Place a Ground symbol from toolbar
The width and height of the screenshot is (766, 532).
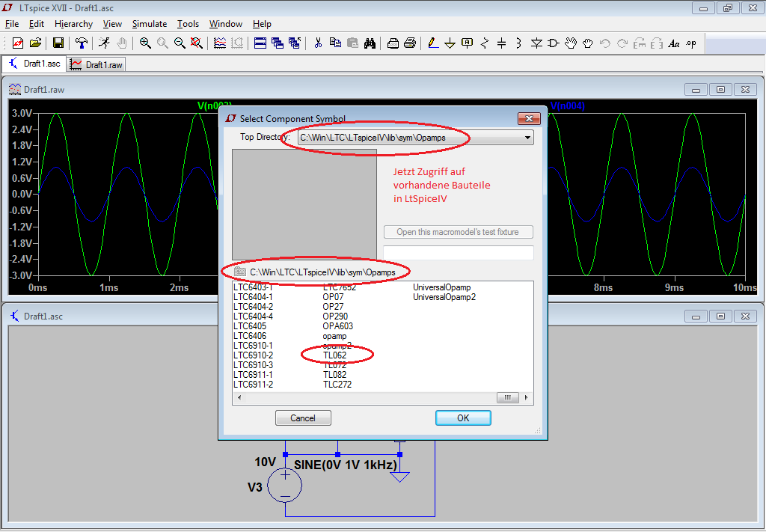(x=450, y=43)
